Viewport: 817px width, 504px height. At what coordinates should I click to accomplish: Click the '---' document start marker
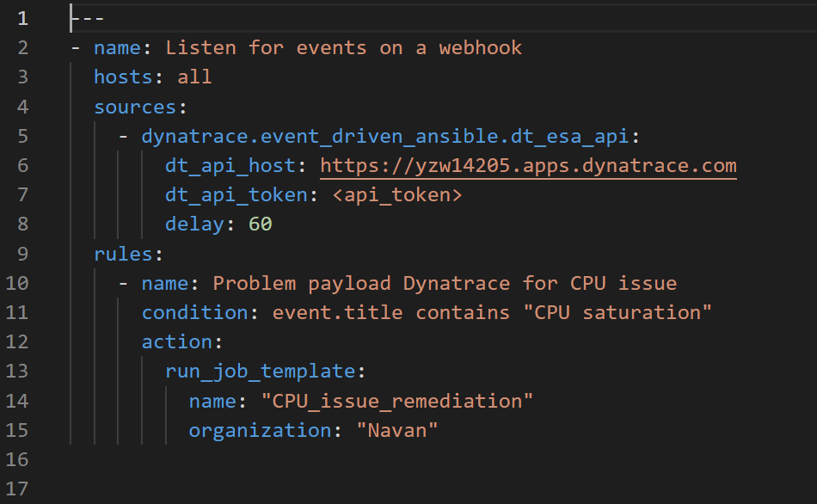click(x=88, y=19)
